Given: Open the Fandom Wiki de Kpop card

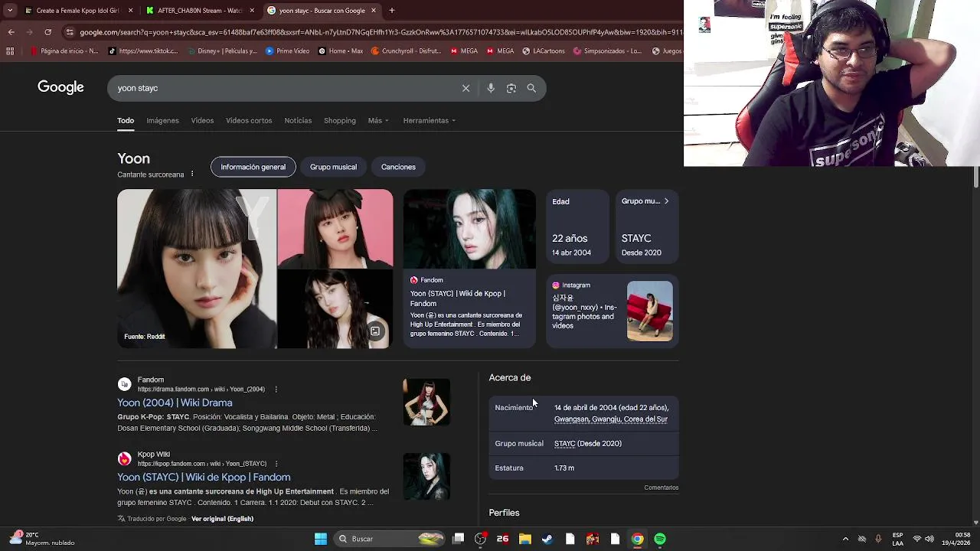Looking at the screenshot, I should pos(469,268).
